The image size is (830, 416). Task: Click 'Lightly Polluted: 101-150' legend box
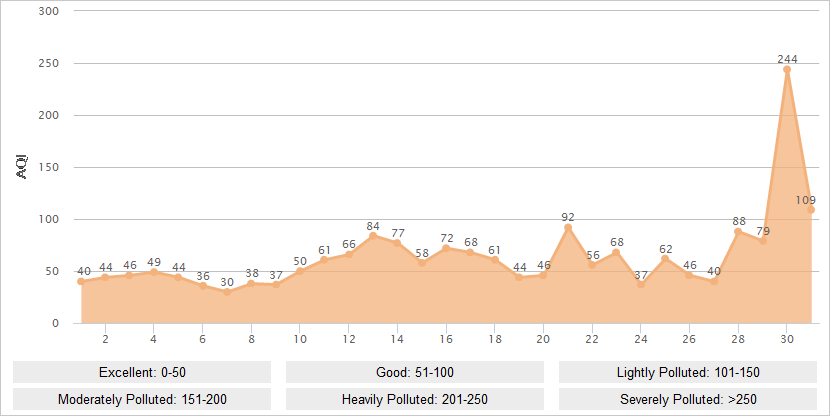pos(688,372)
